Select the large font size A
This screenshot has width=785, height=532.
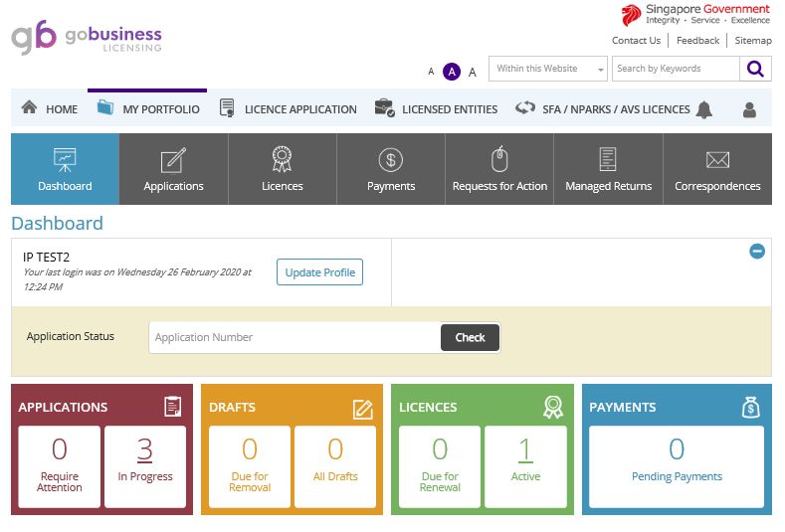pos(473,72)
